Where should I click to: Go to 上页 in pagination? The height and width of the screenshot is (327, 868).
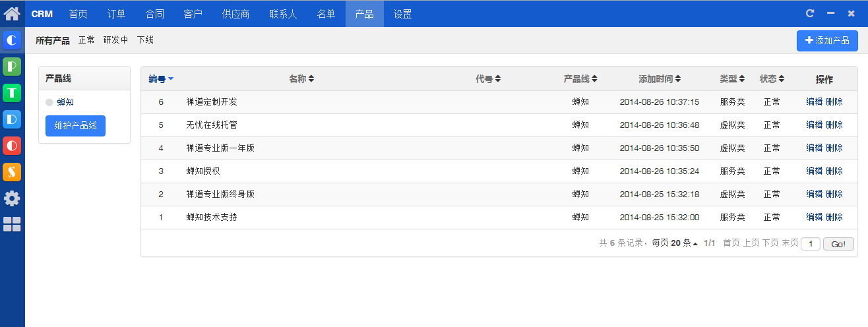tap(751, 243)
